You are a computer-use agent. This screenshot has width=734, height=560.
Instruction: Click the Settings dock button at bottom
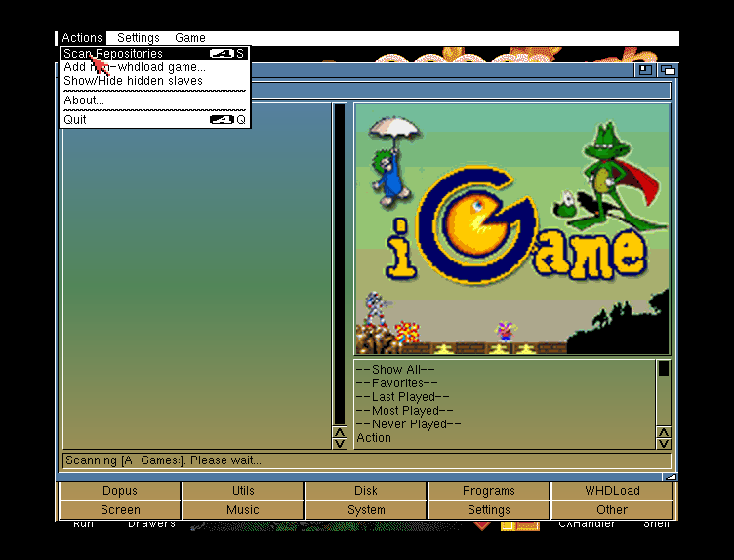click(489, 510)
